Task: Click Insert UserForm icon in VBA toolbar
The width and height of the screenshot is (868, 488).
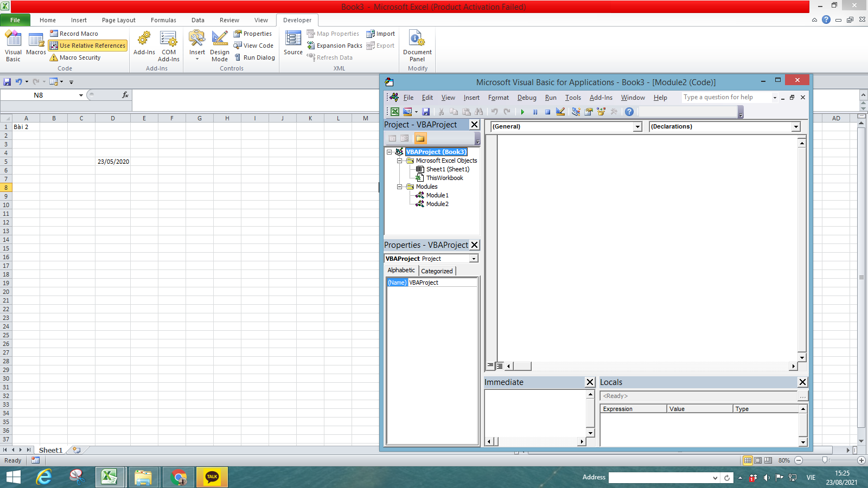Action: 407,112
